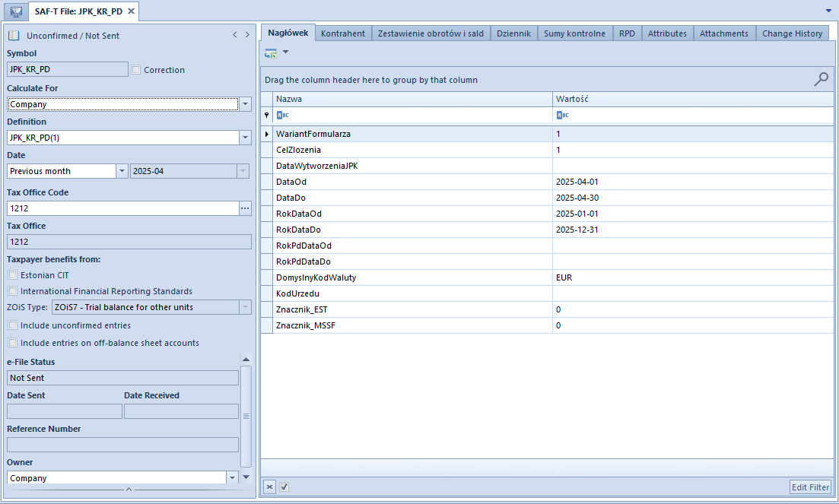839x504 pixels.
Task: Select the Nagłówek tab
Action: (288, 33)
